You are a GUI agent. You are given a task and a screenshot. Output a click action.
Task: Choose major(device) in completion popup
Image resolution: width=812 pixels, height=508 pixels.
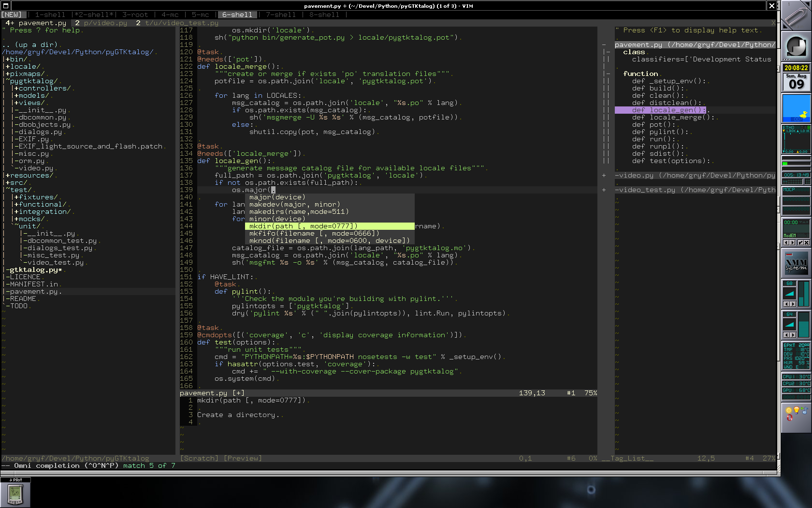pyautogui.click(x=330, y=197)
